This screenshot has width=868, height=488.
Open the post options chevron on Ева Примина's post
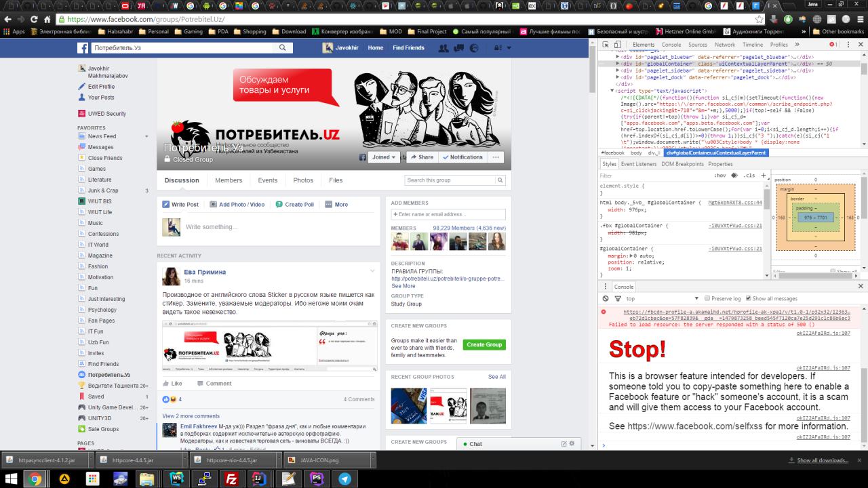pyautogui.click(x=372, y=271)
